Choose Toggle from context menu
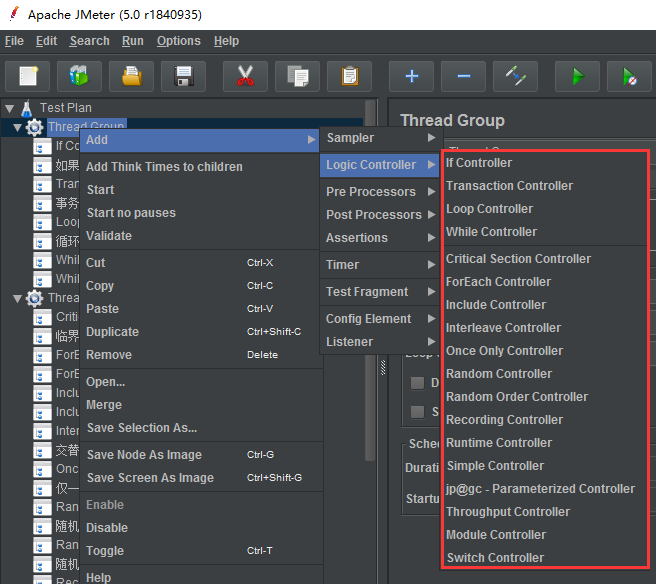The width and height of the screenshot is (656, 584). [x=200, y=551]
